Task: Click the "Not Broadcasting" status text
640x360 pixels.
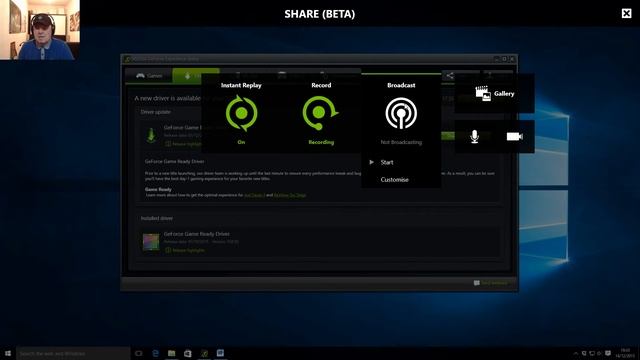Action: (401, 142)
